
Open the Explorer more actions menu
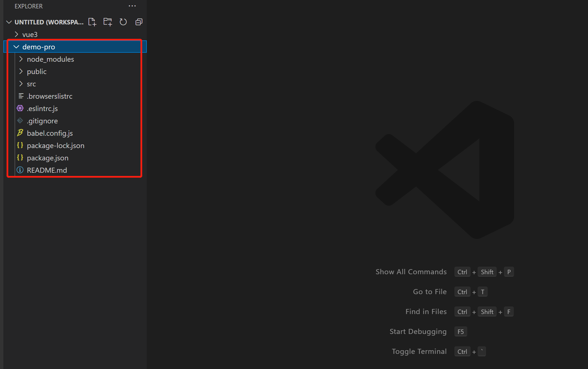tap(132, 6)
